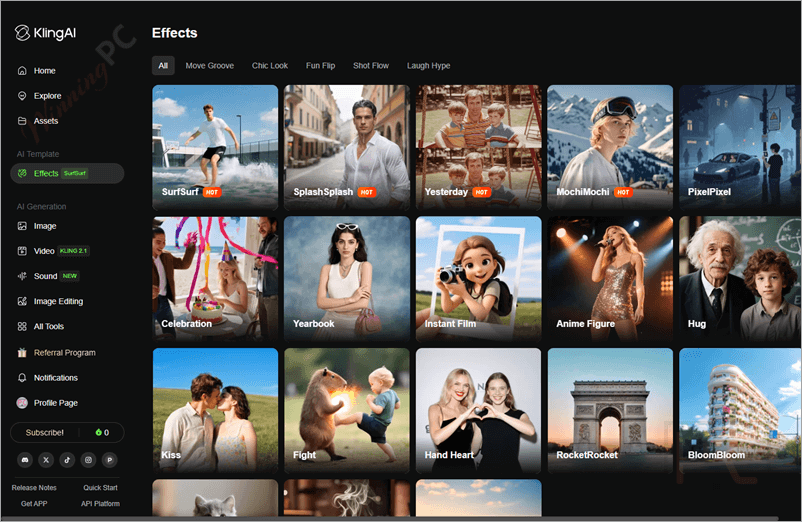
Task: Click the green Effects icon
Action: [22, 173]
